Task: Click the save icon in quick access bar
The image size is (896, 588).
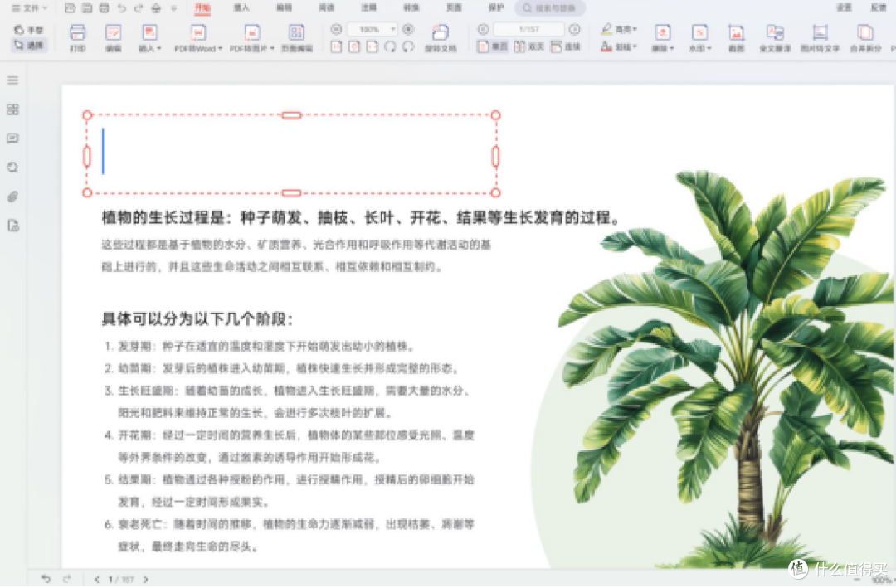Action: pos(87,8)
